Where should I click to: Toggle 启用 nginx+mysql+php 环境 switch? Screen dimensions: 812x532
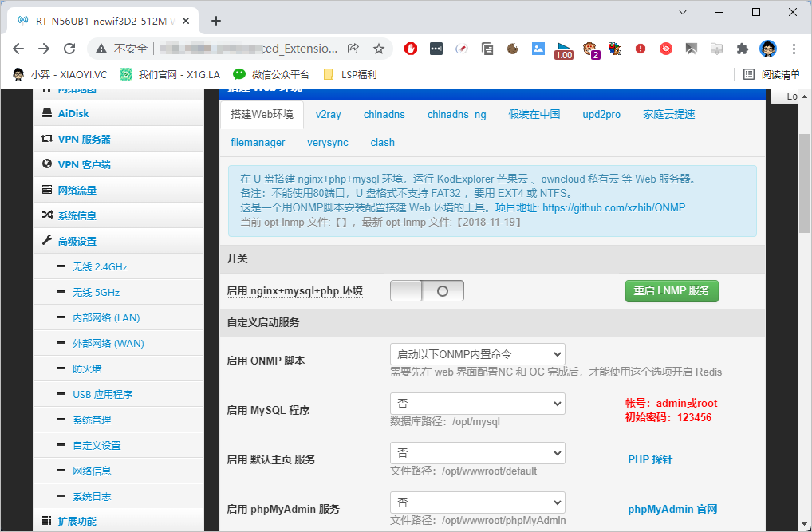(x=427, y=291)
